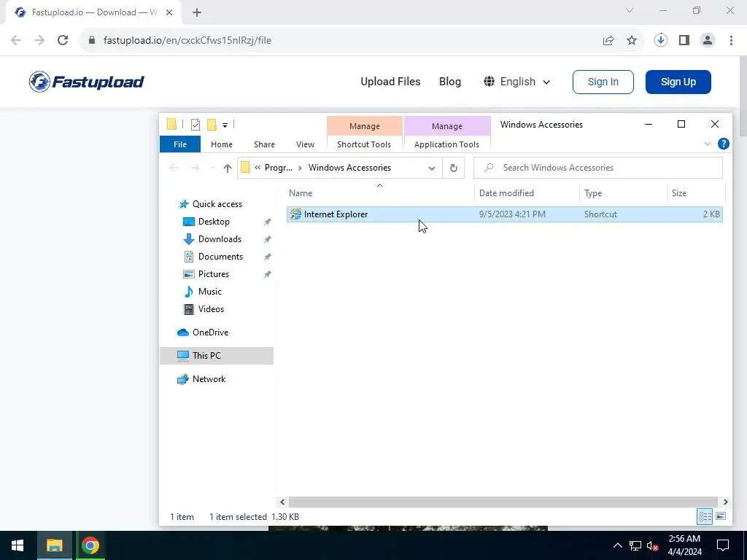
Task: Click the Search Windows Accessories field
Action: tap(598, 168)
